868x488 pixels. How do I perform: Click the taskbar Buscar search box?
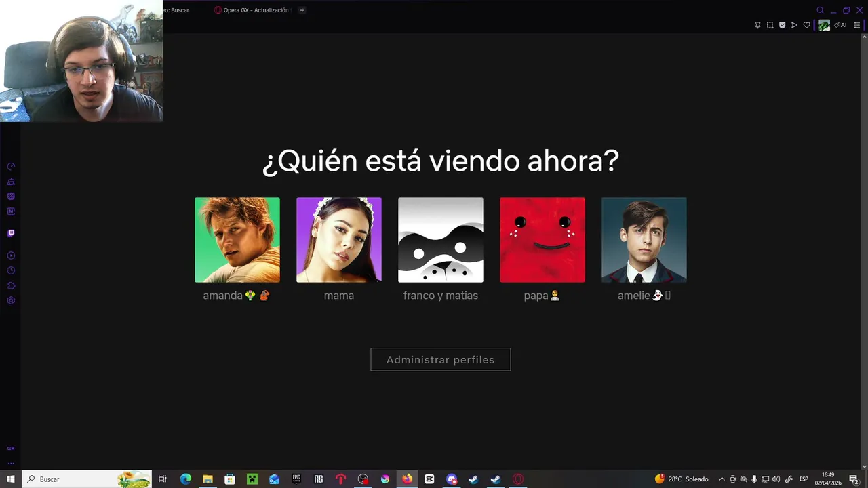[x=86, y=479]
